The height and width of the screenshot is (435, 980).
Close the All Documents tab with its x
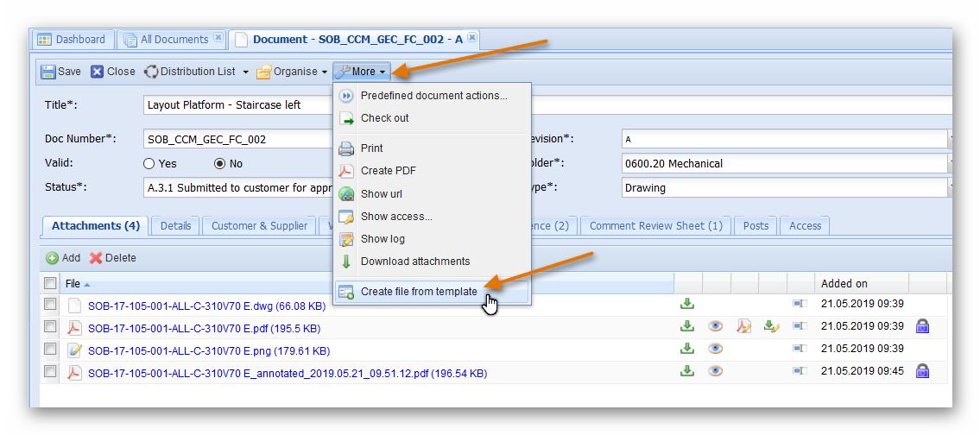tap(218, 37)
